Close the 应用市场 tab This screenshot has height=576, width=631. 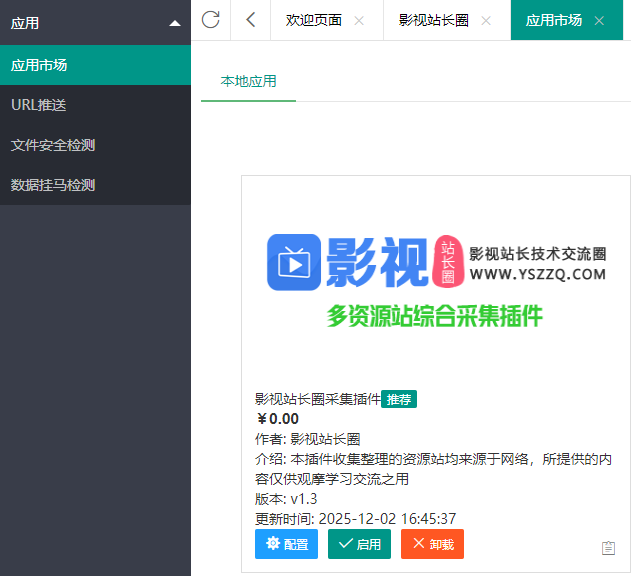[599, 21]
